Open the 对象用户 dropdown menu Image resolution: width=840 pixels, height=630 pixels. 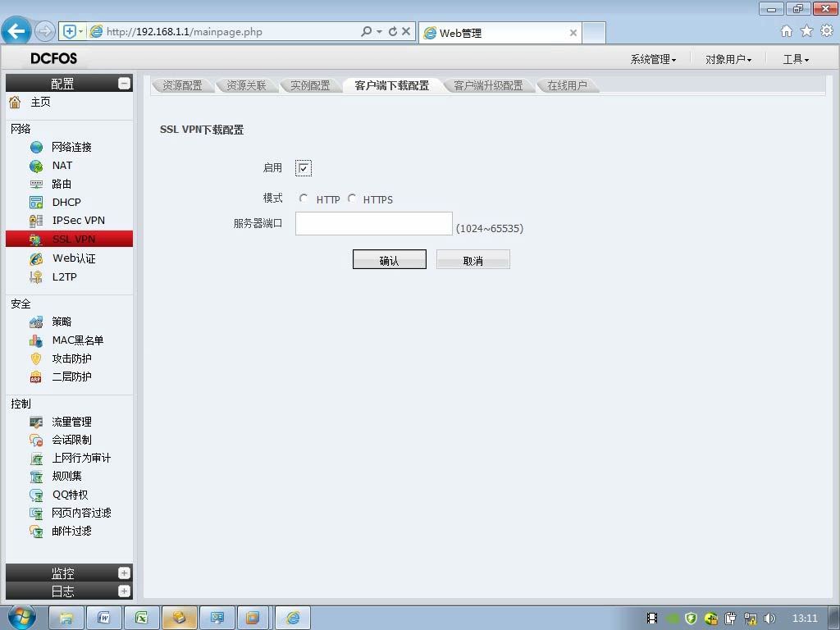728,59
